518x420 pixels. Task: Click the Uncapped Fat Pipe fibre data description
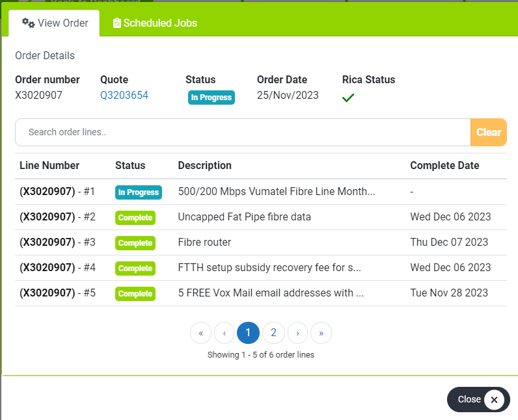click(x=245, y=217)
